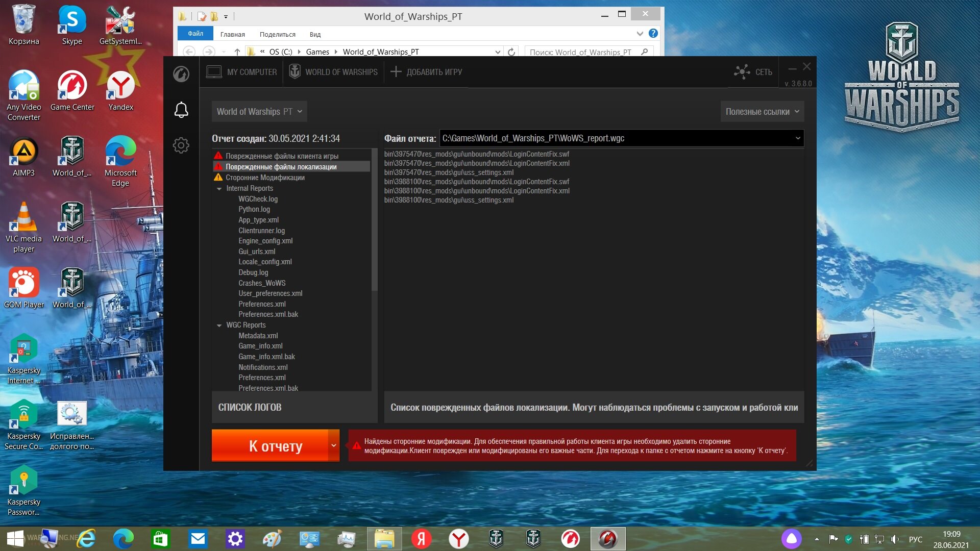980x551 pixels.
Task: Select the Kaspersky Internet desktop icon
Action: pyautogui.click(x=23, y=359)
